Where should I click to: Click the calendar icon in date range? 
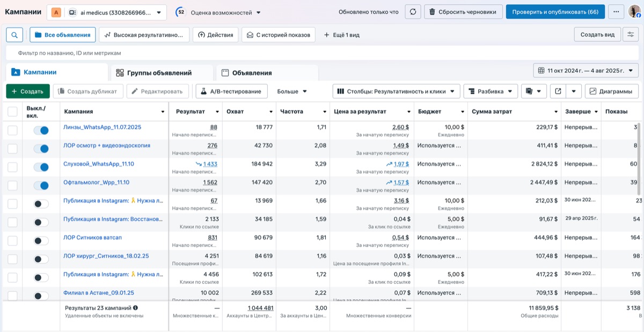pos(541,70)
